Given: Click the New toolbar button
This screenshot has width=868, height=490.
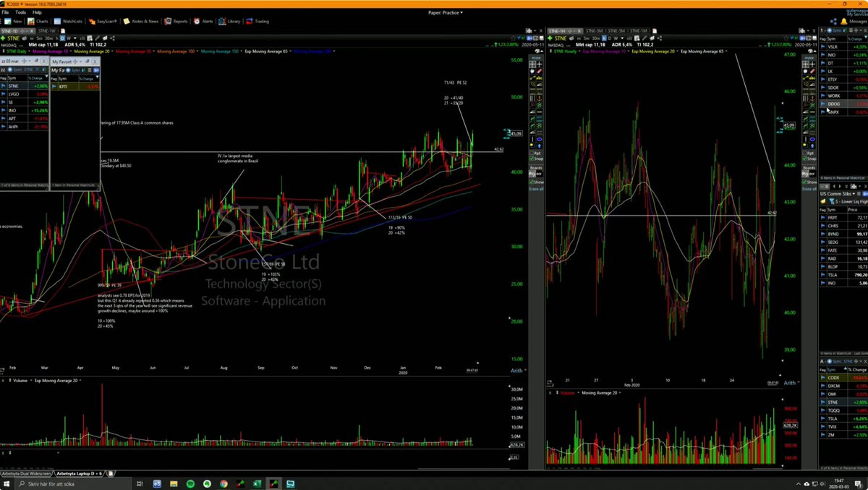Looking at the screenshot, I should (13, 21).
